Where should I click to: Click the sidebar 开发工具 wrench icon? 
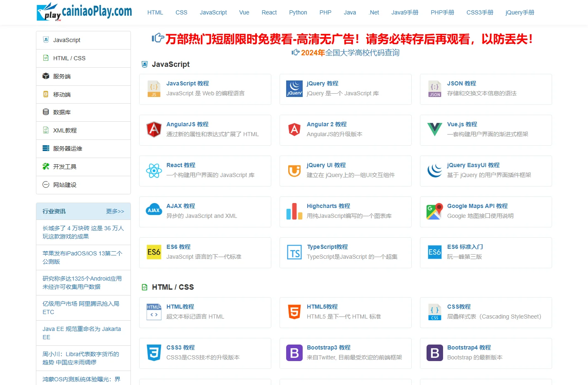[x=46, y=166]
